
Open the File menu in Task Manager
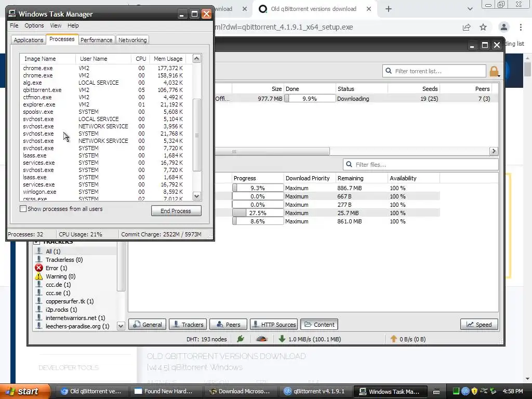pos(14,25)
